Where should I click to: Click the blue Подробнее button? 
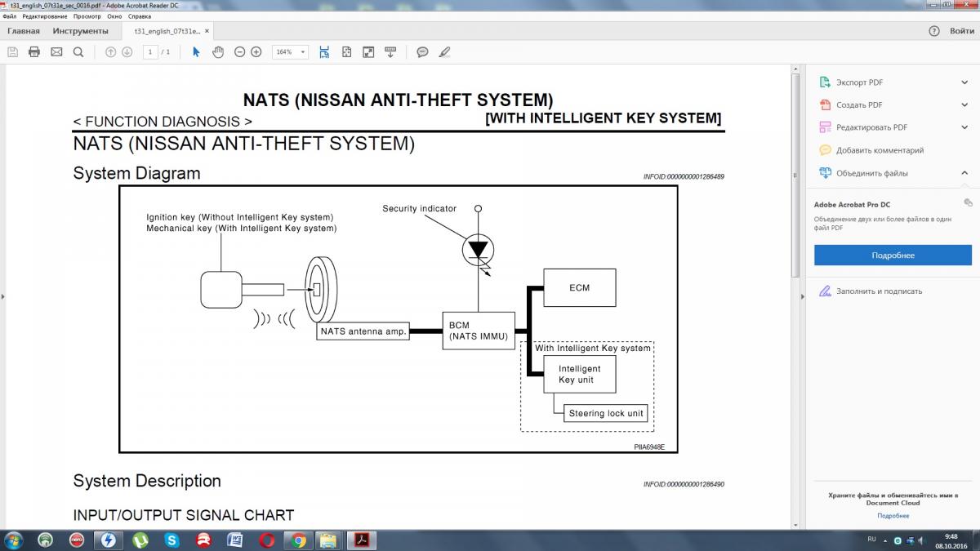(893, 256)
